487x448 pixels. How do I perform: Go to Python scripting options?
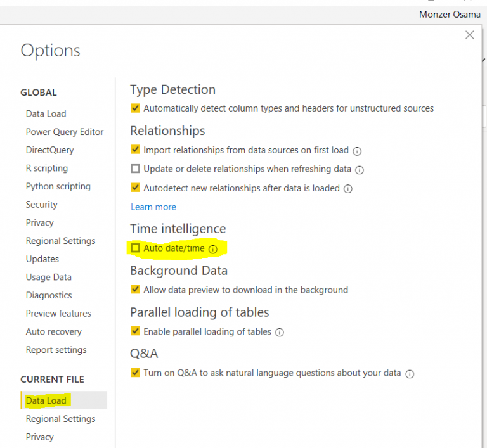[x=58, y=186]
